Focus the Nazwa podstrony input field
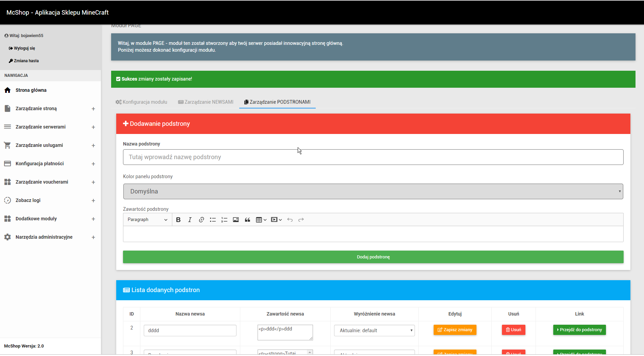644x356 pixels. pyautogui.click(x=373, y=157)
